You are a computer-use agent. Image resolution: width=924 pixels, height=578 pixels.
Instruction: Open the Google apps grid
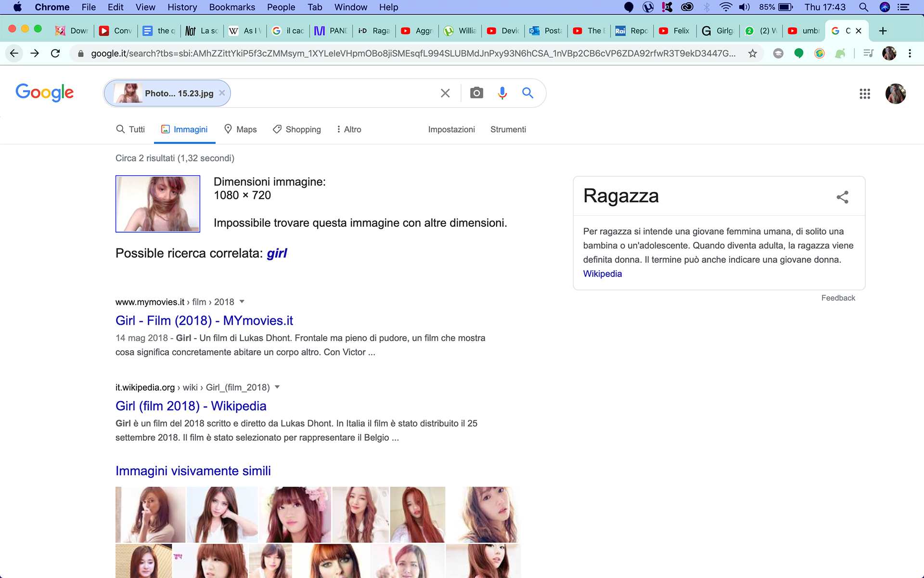[865, 94]
